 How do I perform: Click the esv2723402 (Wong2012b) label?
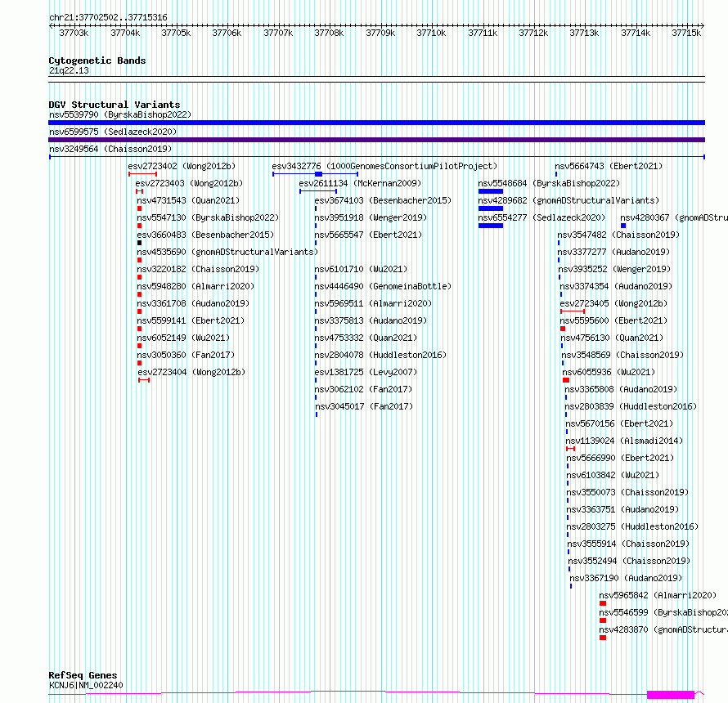tap(182, 166)
